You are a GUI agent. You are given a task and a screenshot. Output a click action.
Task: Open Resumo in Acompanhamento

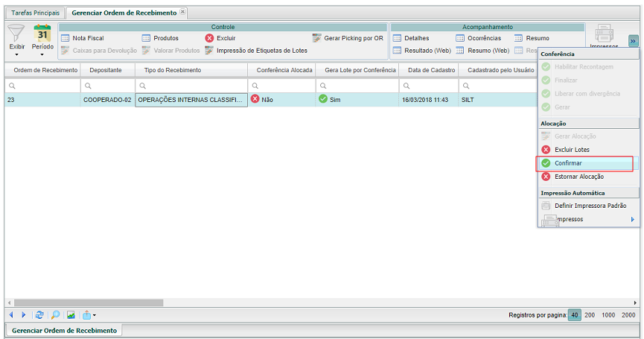point(532,38)
